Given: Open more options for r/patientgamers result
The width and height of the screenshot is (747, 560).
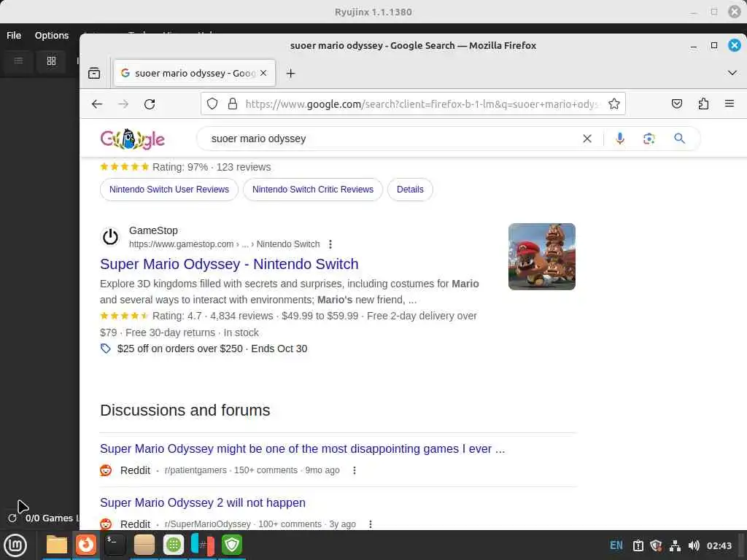Looking at the screenshot, I should [354, 470].
